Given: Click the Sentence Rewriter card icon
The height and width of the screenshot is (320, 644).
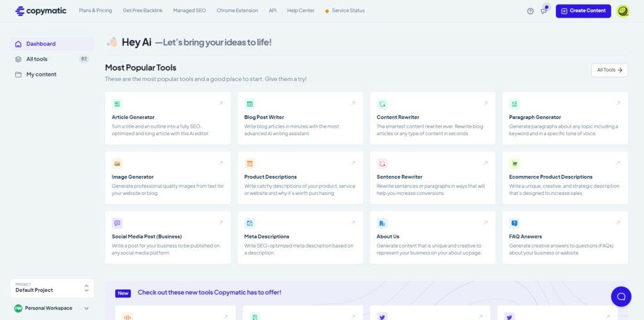Looking at the screenshot, I should (x=382, y=163).
